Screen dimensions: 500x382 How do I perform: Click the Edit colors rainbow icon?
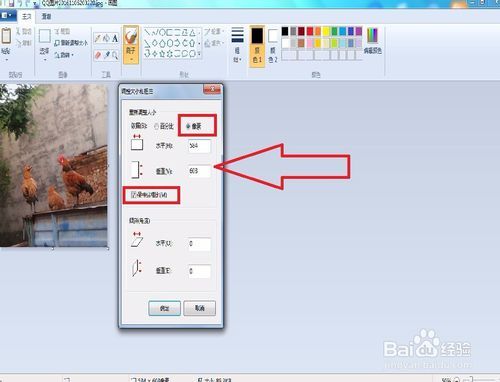[x=372, y=35]
